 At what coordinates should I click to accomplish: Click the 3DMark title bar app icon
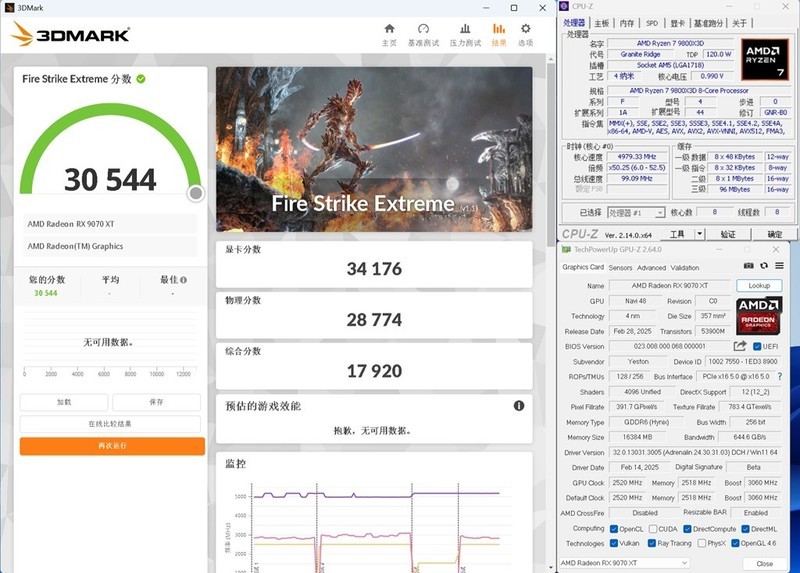9,8
